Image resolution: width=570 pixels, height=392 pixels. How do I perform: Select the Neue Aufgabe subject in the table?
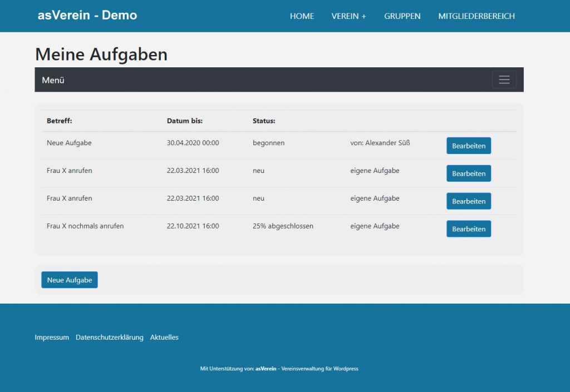[x=69, y=143]
